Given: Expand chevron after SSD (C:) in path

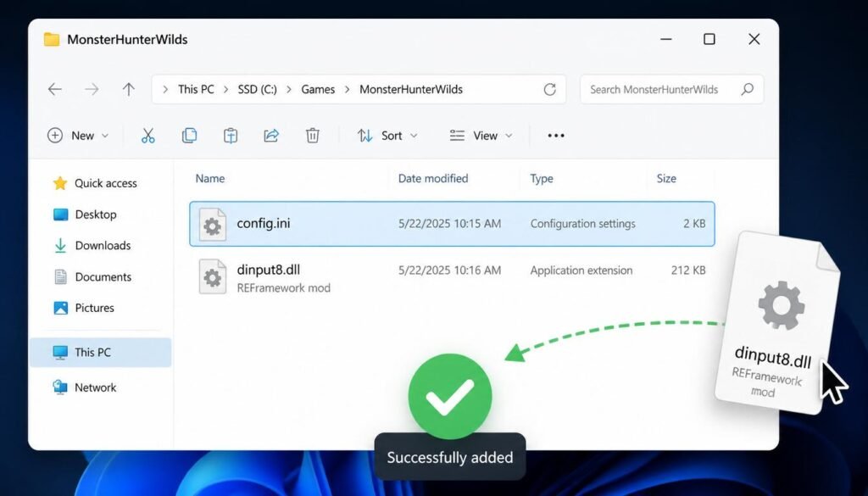Looking at the screenshot, I should [x=289, y=90].
